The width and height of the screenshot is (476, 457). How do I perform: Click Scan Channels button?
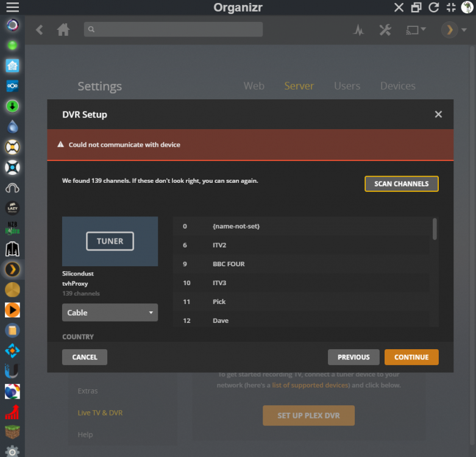401,184
